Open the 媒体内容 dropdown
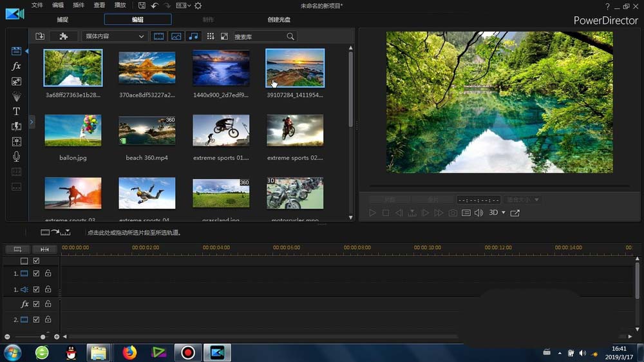Viewport: 644px width, 362px height. (114, 37)
